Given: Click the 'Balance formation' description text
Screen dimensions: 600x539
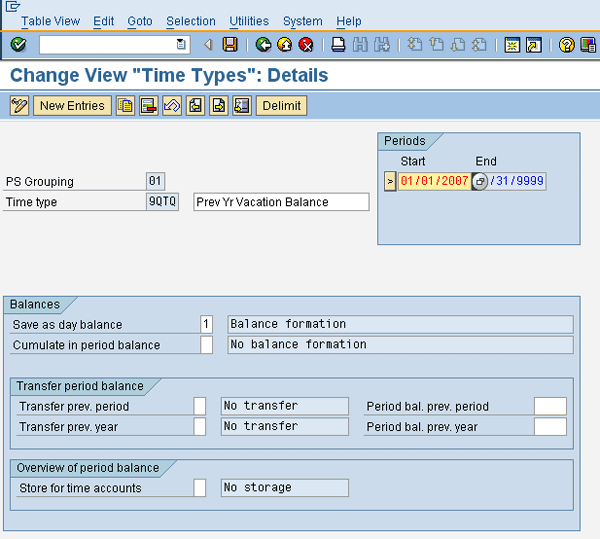Looking at the screenshot, I should click(288, 324).
